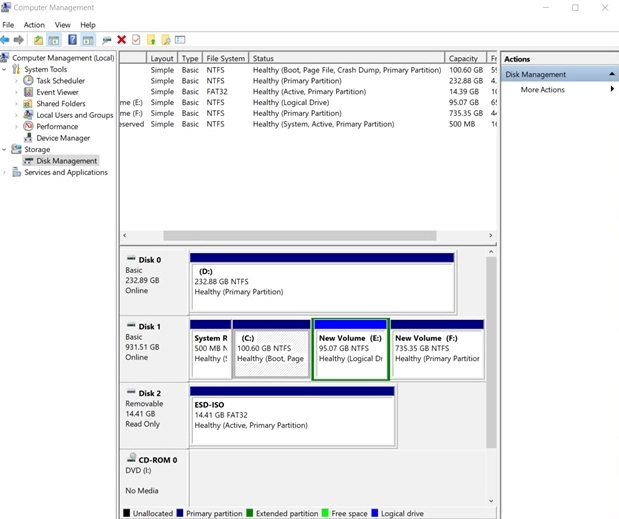The height and width of the screenshot is (519, 619).
Task: Click the Disk 1 label box
Action: (154, 349)
